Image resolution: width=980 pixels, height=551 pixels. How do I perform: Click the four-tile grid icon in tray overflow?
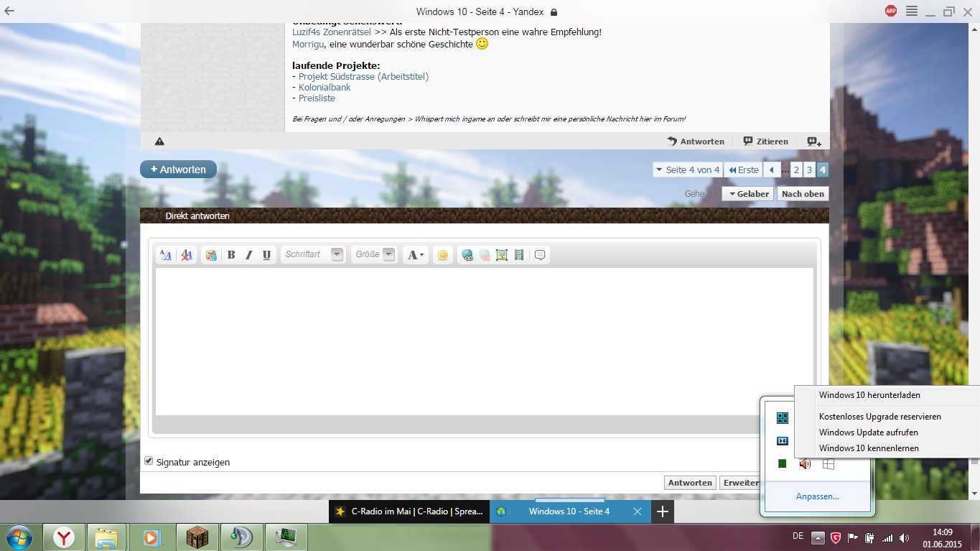[x=783, y=418]
